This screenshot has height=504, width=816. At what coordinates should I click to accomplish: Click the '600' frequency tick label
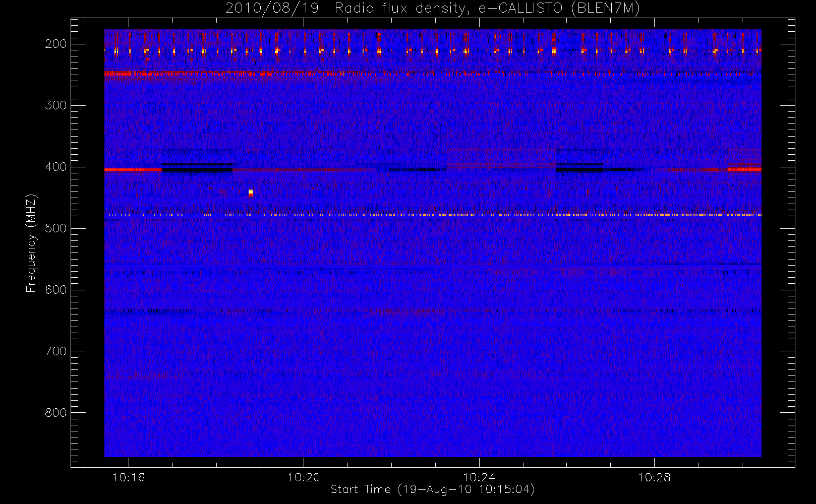pyautogui.click(x=56, y=290)
